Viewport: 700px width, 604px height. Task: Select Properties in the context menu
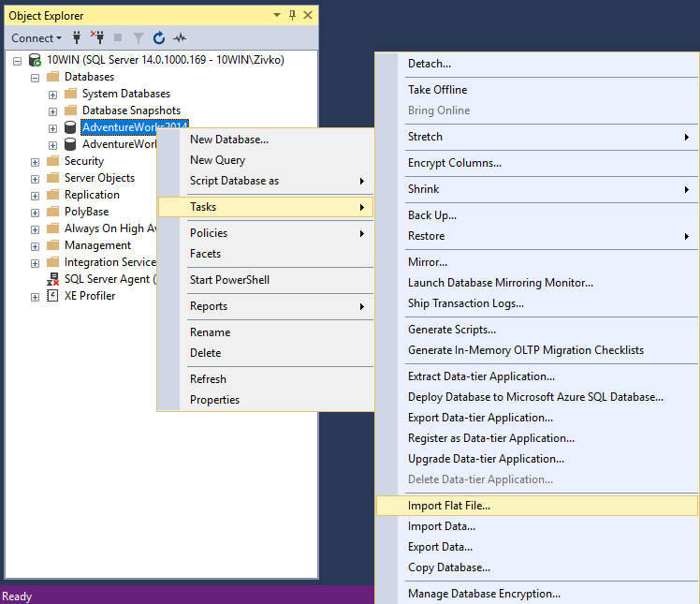(214, 400)
